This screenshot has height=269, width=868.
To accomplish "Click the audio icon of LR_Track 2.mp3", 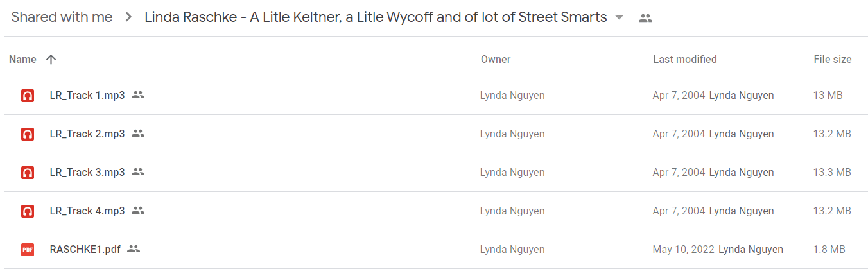I will [27, 134].
